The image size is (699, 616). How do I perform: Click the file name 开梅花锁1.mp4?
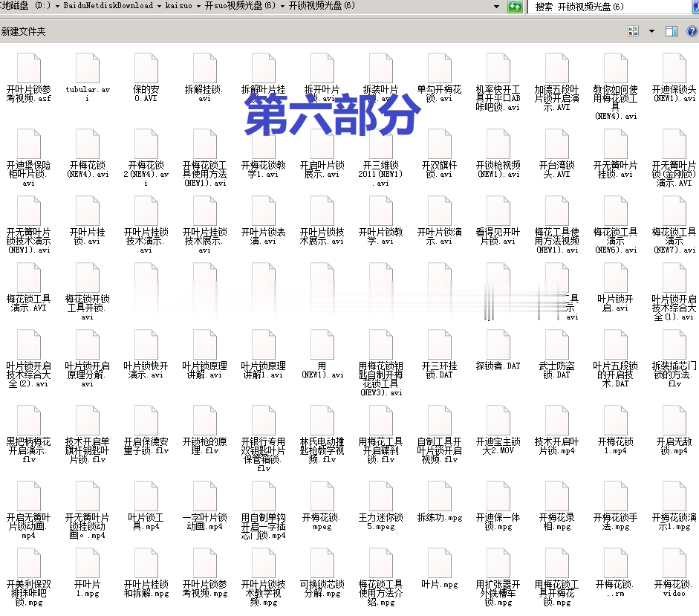point(616,446)
